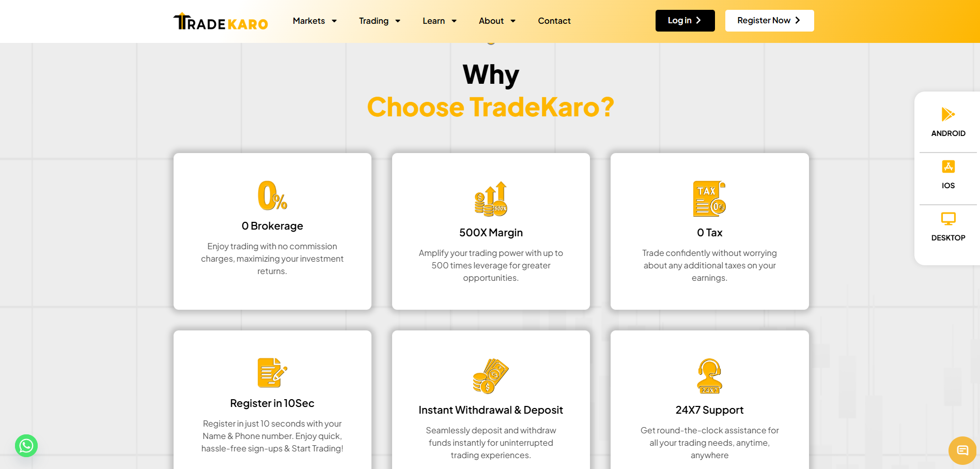Expand the Trading dropdown menu
The image size is (980, 469).
[x=380, y=21]
